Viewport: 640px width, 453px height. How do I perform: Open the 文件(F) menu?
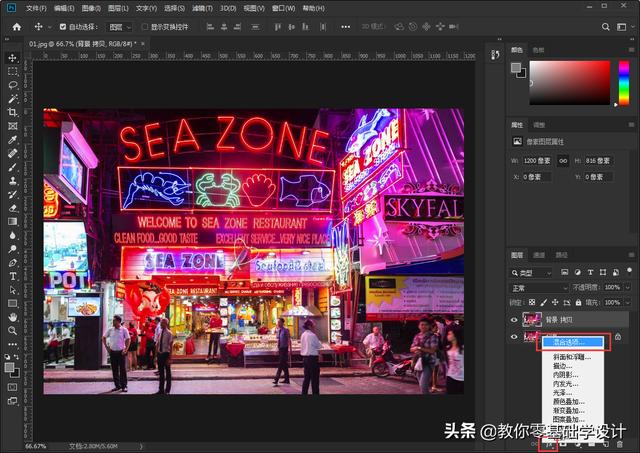[36, 8]
